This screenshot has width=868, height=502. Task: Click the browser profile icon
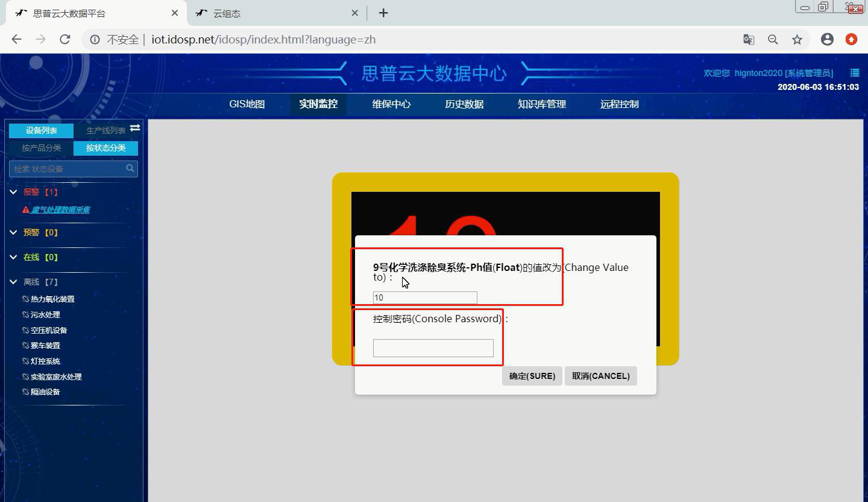click(x=827, y=39)
